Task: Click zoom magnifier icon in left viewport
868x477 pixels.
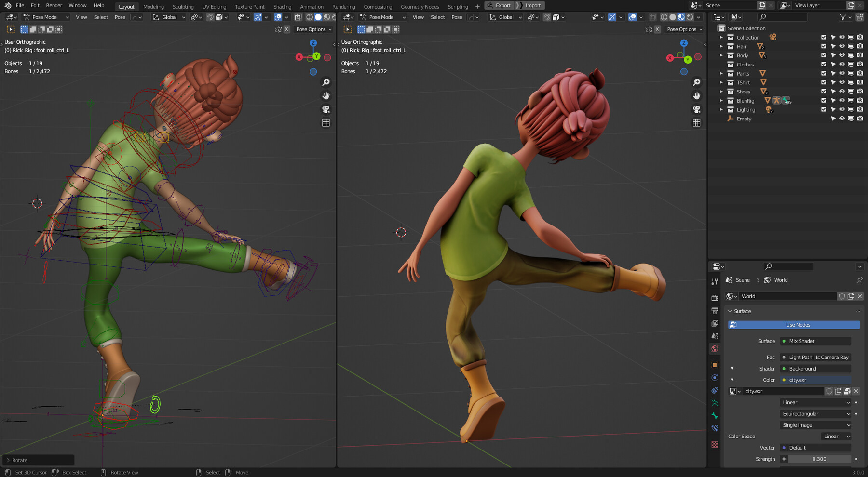Action: click(x=326, y=82)
